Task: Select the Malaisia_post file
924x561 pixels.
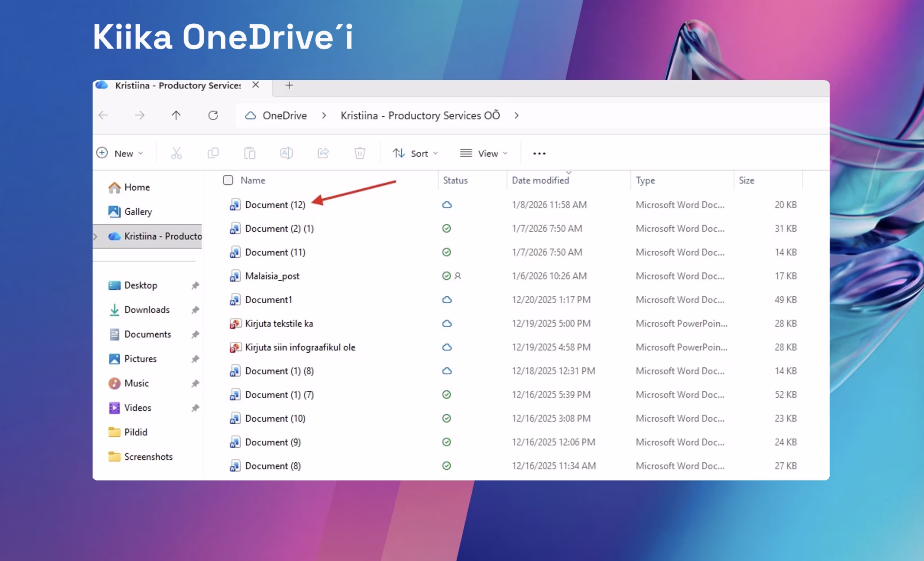Action: tap(272, 276)
